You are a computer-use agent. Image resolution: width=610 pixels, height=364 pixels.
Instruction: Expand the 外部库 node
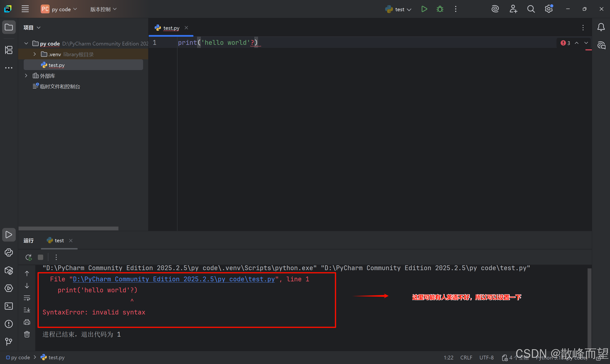(26, 76)
